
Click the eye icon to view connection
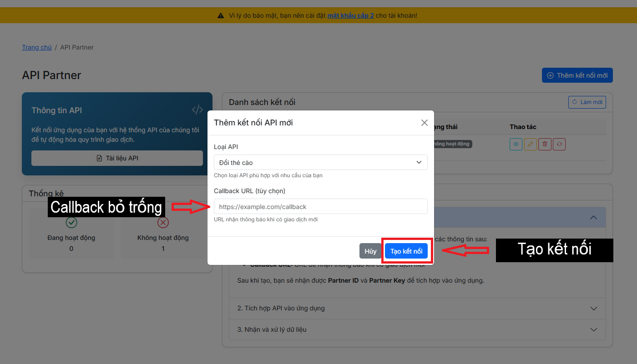[516, 144]
